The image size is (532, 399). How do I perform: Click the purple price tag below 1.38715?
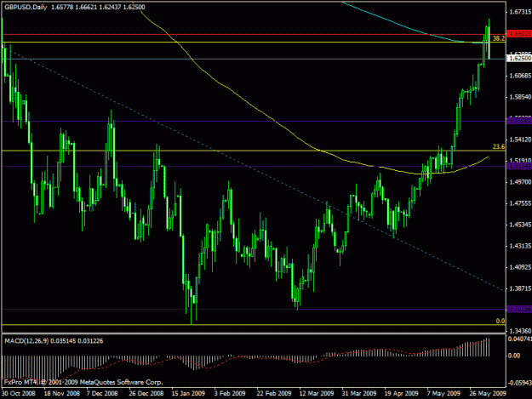(519, 309)
